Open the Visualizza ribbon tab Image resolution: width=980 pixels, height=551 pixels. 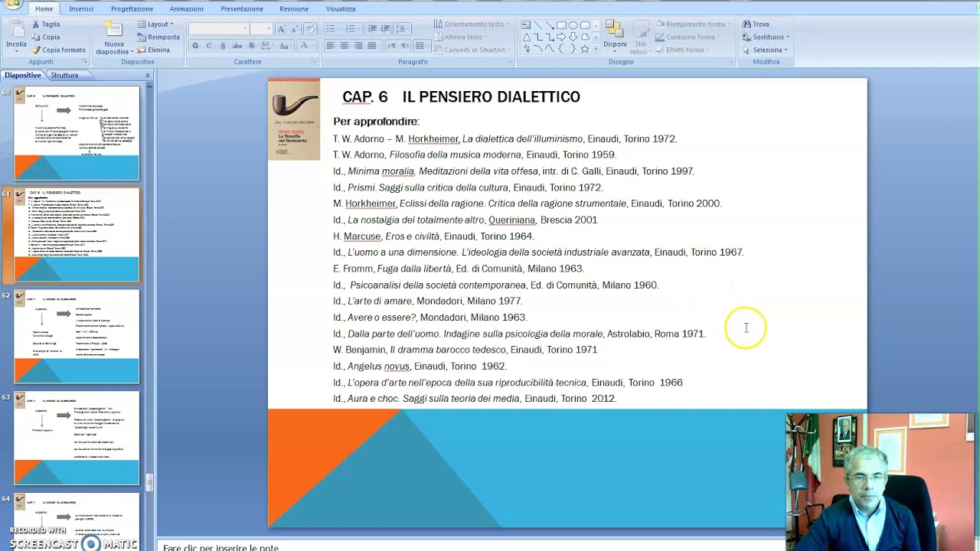tap(341, 8)
